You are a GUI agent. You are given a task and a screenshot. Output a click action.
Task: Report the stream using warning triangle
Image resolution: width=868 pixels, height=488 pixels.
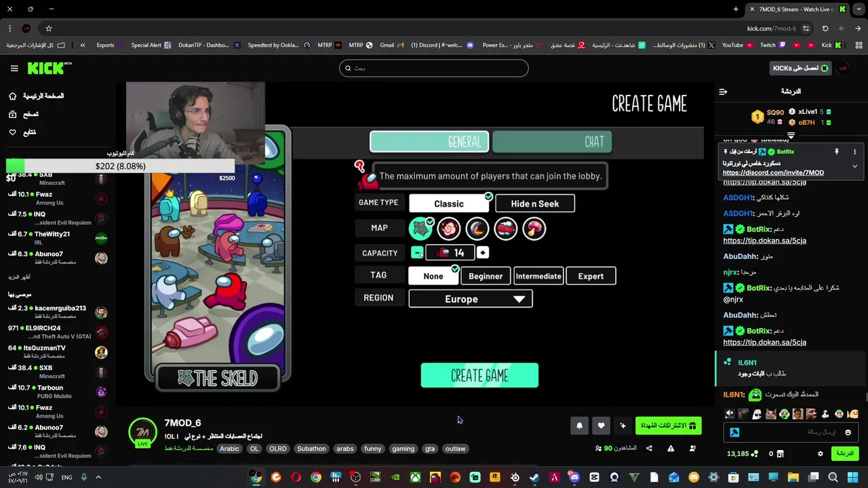(x=671, y=448)
